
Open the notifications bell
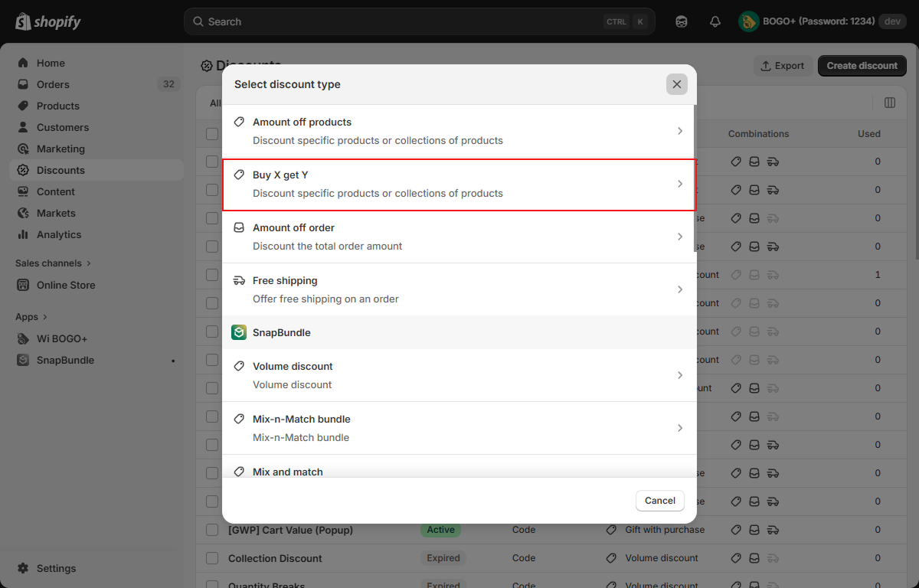coord(715,21)
